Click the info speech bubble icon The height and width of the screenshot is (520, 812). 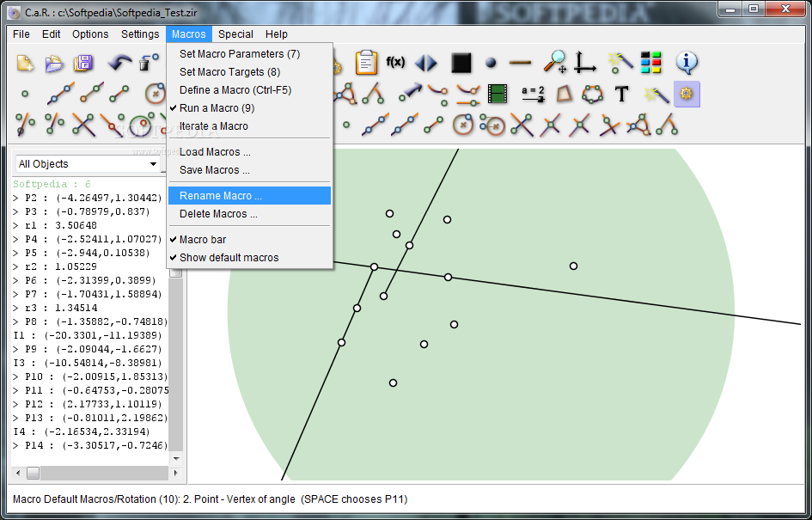687,62
